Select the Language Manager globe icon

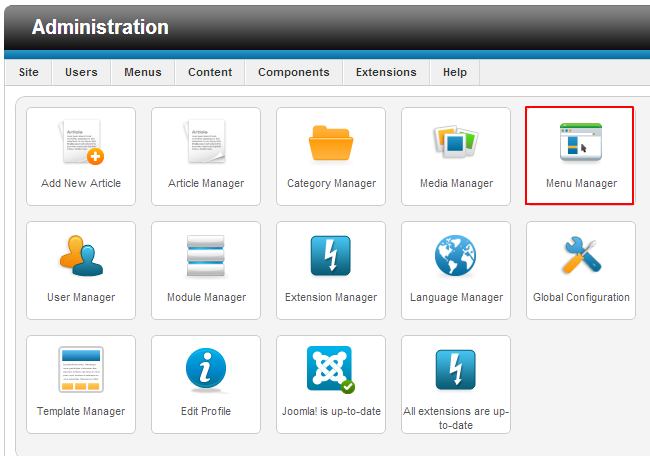click(456, 256)
